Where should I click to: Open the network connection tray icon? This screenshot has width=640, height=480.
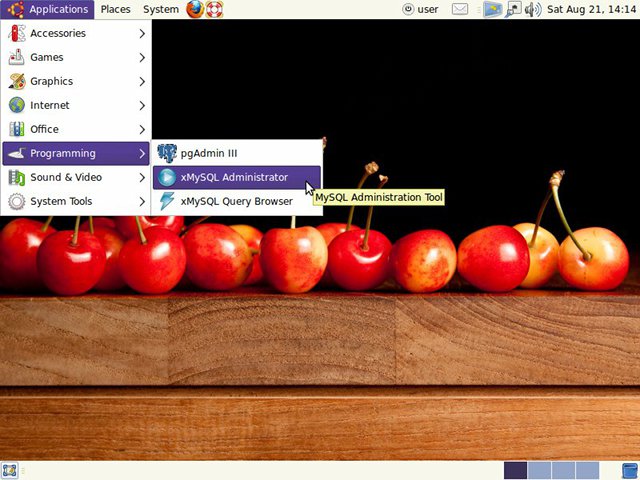click(513, 9)
